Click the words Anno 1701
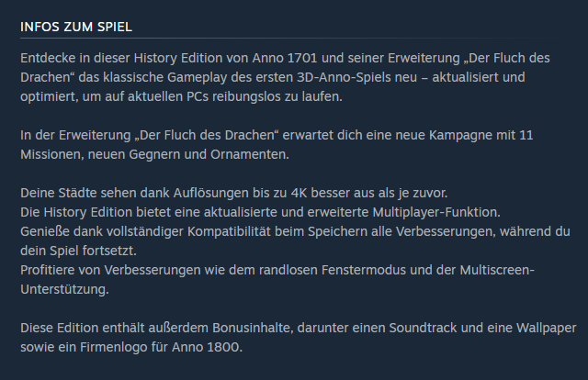 (x=285, y=58)
